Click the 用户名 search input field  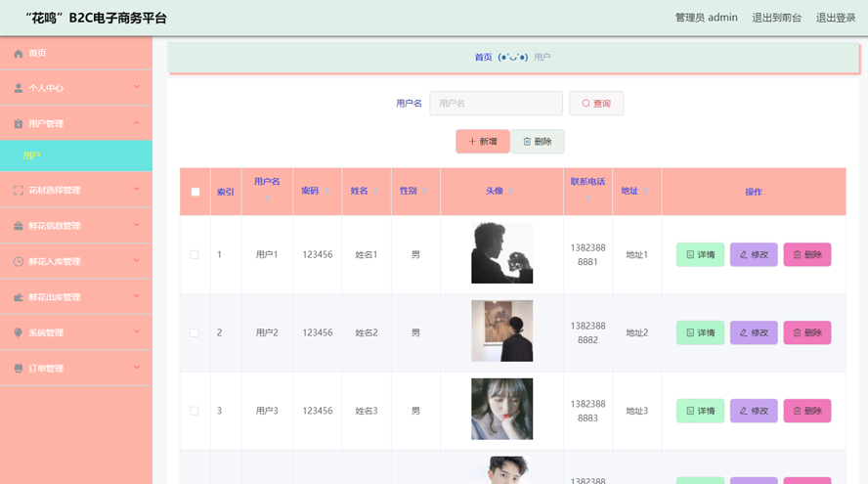(x=496, y=104)
